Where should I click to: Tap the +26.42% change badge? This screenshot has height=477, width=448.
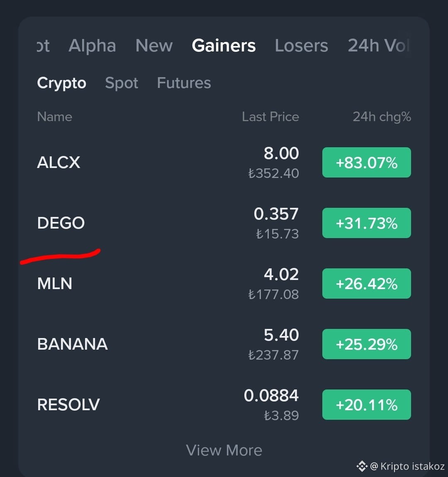(x=367, y=284)
